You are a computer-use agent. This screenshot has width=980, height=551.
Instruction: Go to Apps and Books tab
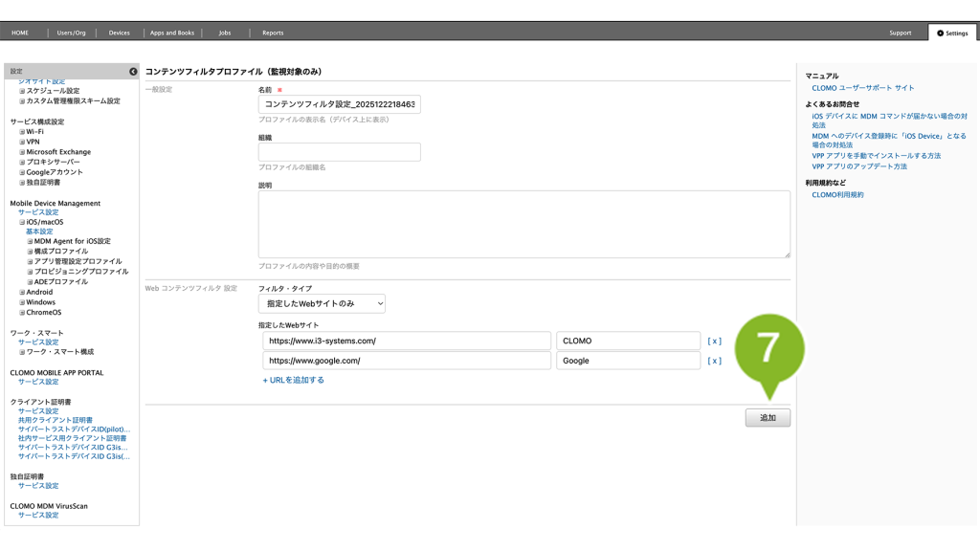[x=172, y=33]
